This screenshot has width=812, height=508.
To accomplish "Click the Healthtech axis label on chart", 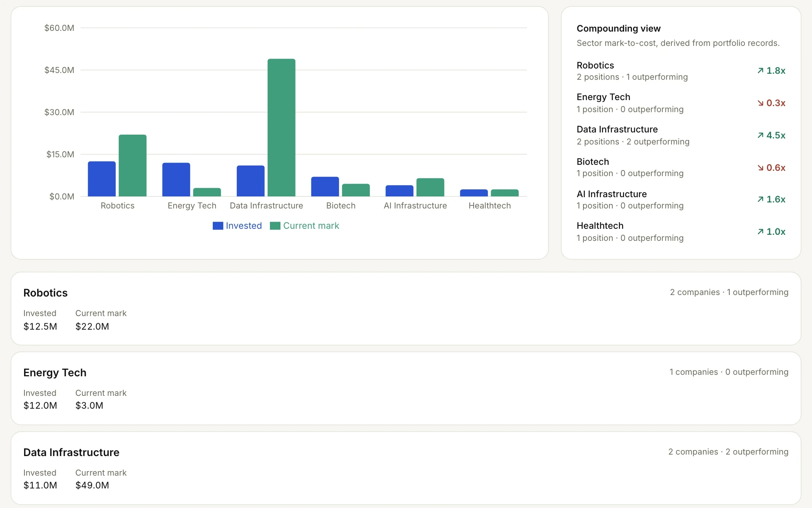I will click(x=490, y=205).
